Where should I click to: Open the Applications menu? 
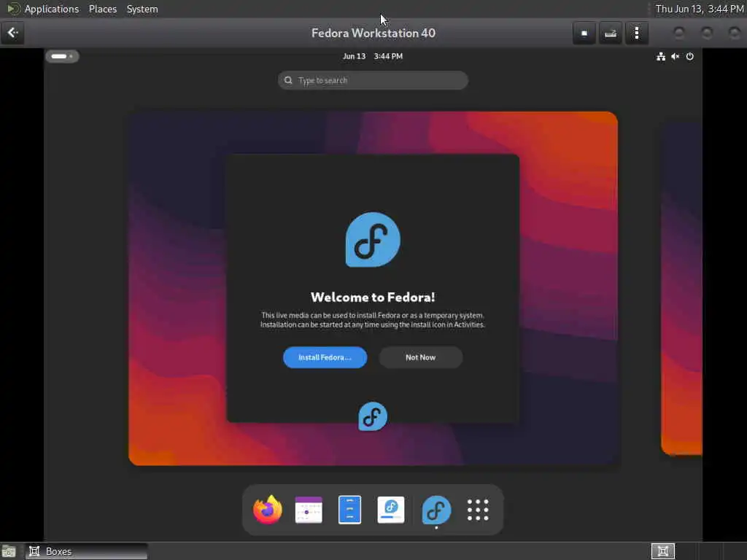coord(52,9)
